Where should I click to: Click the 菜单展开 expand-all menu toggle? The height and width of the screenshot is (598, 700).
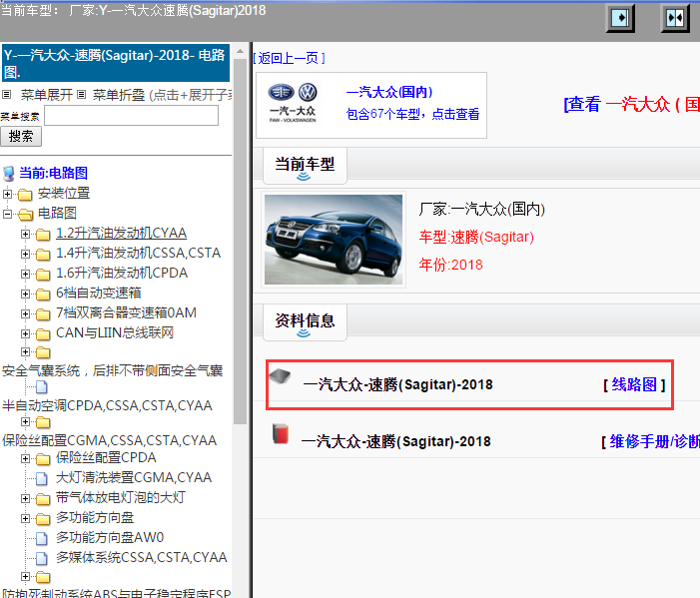[46, 95]
